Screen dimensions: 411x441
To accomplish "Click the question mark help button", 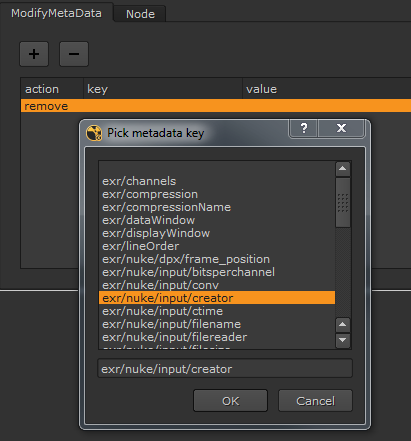I will [304, 128].
